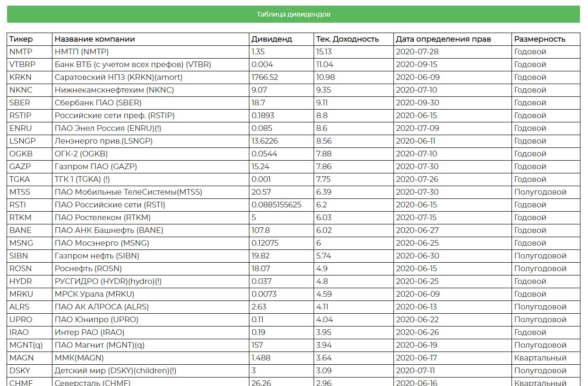Screen dimensions: 588x386
Task: Click yield value 6.39
Action: pyautogui.click(x=324, y=192)
